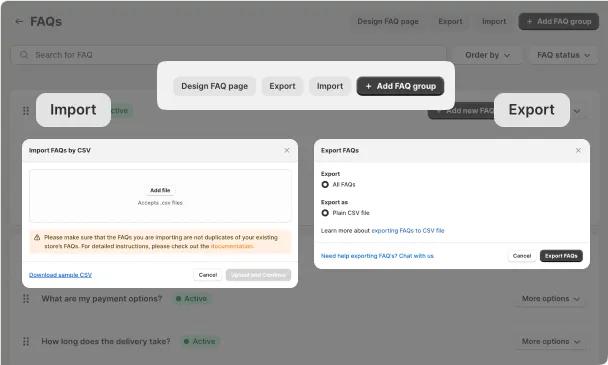608x365 pixels.
Task: Grab drag handle beside payment options question
Action: click(26, 299)
